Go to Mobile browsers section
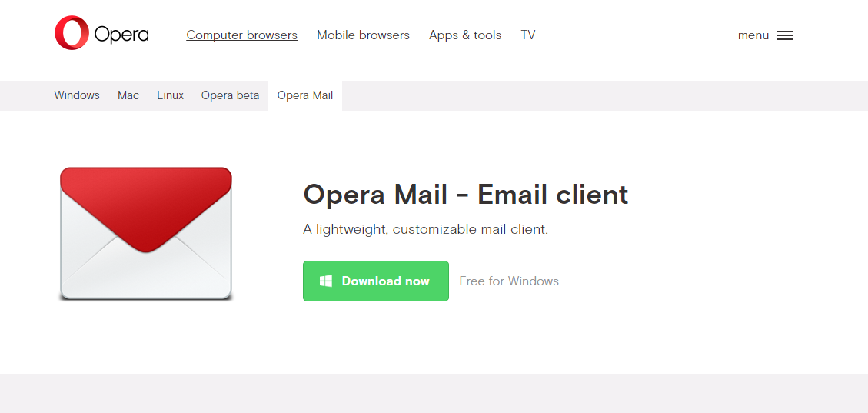The height and width of the screenshot is (413, 868). coord(363,35)
